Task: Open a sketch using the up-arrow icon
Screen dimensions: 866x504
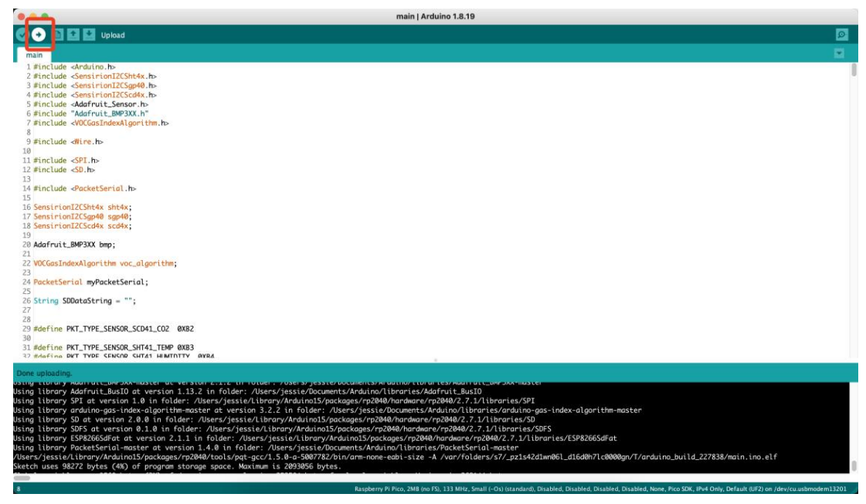Action: [x=74, y=35]
